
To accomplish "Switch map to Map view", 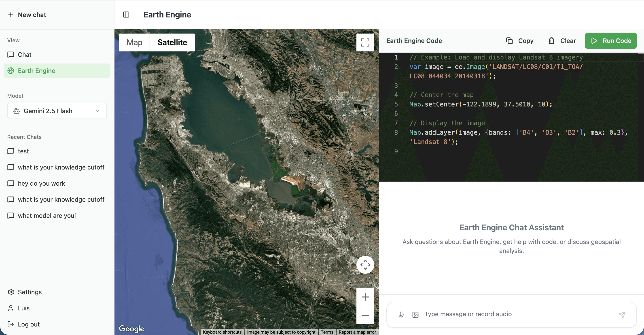I will click(x=134, y=42).
